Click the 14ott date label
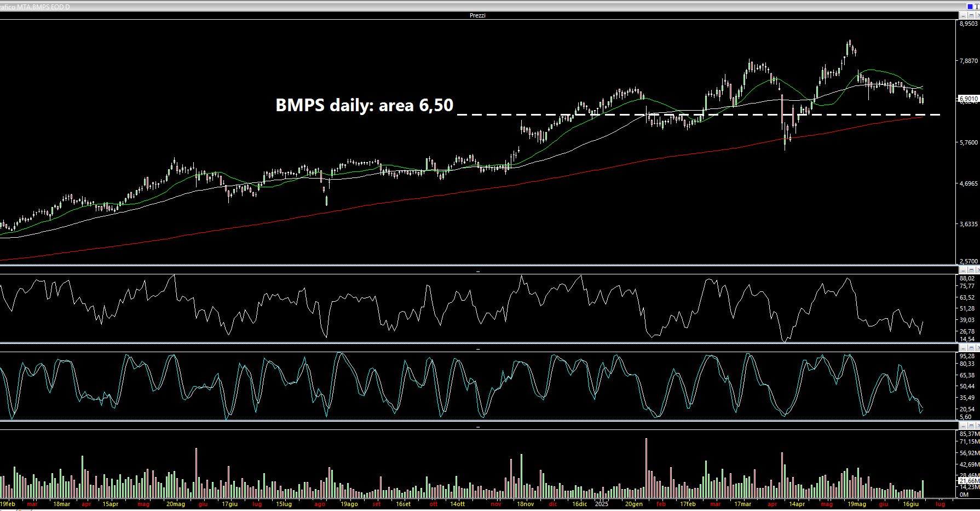This screenshot has height=511, width=980. 457,504
